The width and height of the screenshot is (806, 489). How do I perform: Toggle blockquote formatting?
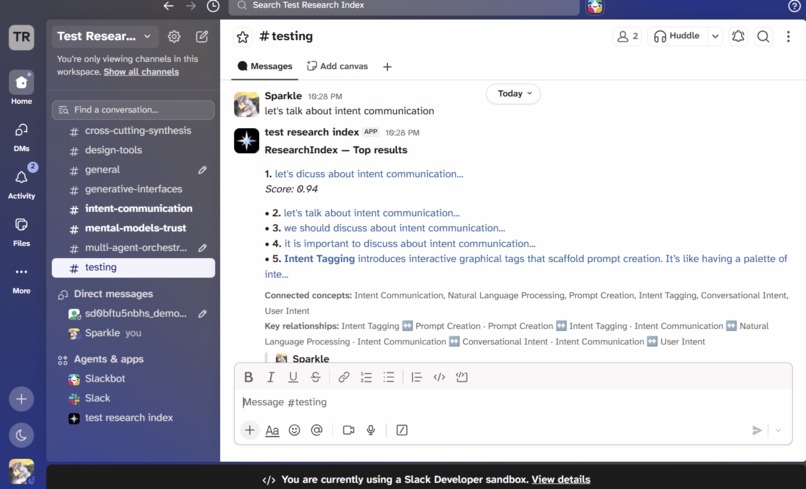tap(416, 377)
